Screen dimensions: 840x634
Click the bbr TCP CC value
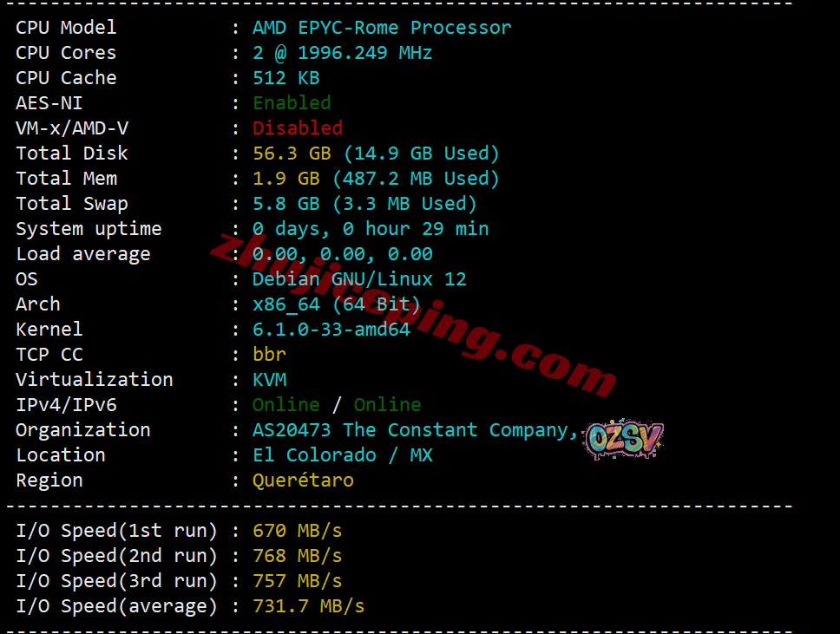[x=269, y=355]
